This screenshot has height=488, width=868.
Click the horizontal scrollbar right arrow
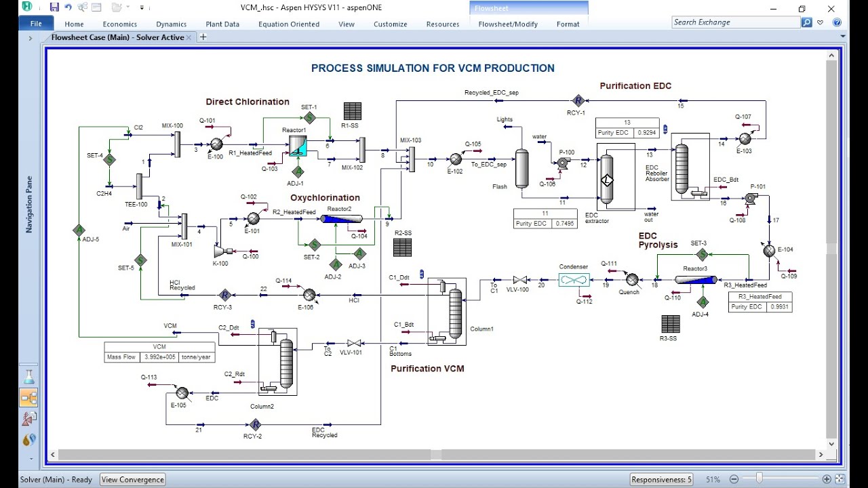click(821, 455)
